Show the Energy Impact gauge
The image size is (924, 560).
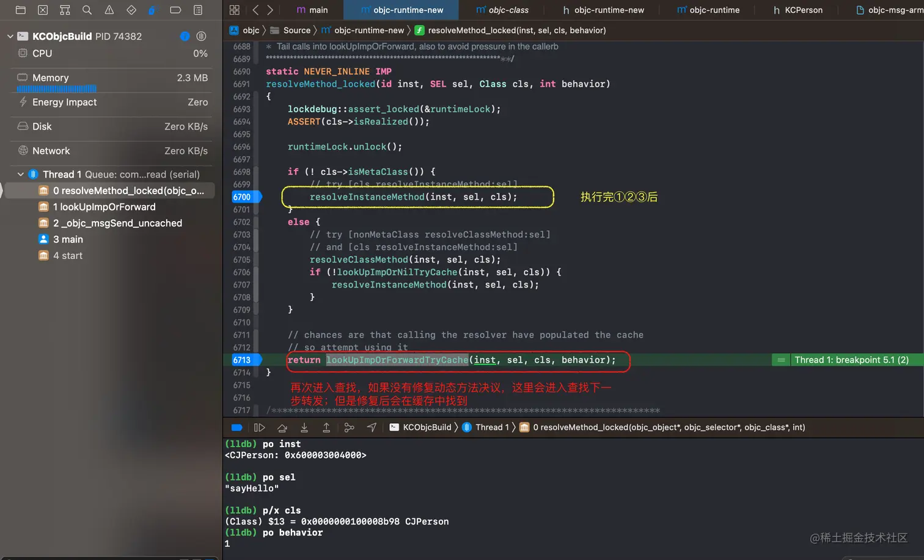[x=112, y=102]
